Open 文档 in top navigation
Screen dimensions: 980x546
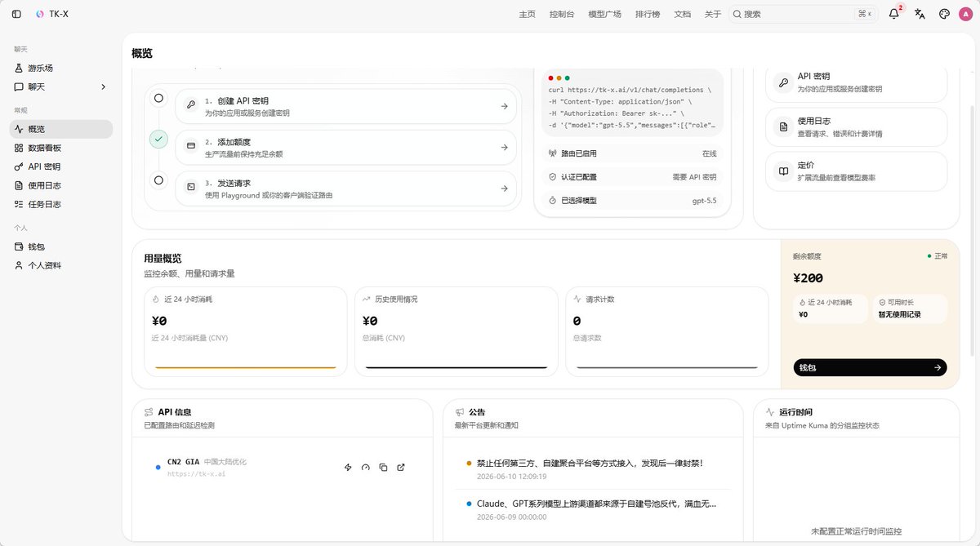[682, 14]
